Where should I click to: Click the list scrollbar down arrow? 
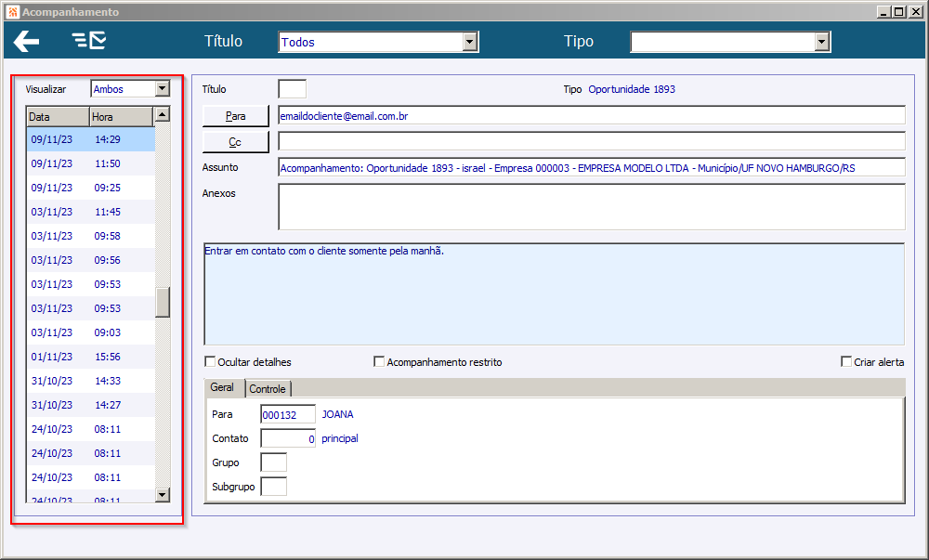click(x=163, y=495)
